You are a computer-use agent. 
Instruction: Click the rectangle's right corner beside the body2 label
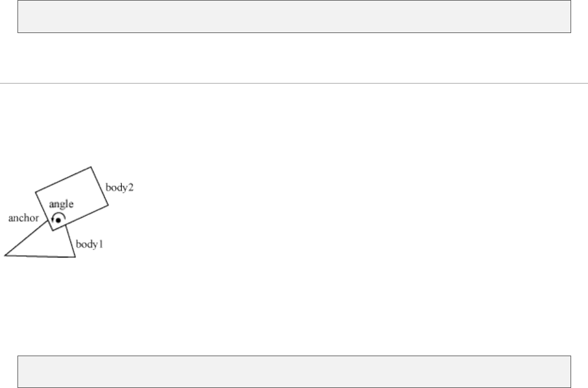tap(109, 204)
